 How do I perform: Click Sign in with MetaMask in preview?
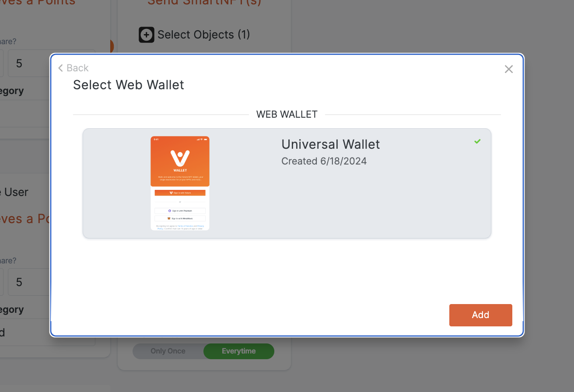coord(180,218)
